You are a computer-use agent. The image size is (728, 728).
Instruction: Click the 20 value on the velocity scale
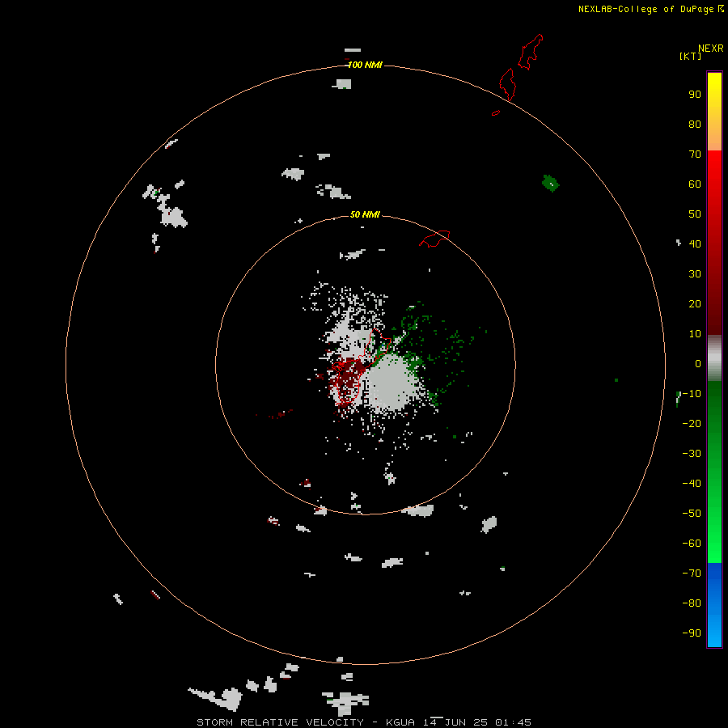695,303
